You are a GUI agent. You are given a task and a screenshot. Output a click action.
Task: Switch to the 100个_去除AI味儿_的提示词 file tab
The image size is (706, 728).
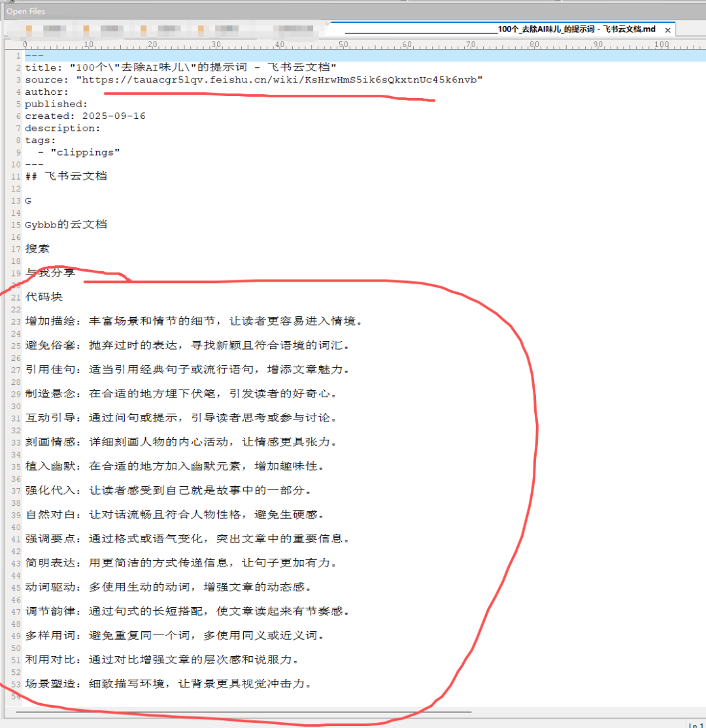click(500, 29)
